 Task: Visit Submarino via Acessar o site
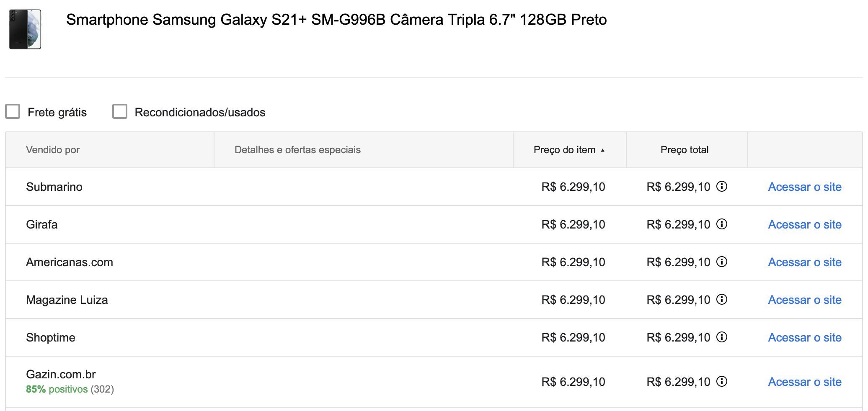point(805,187)
